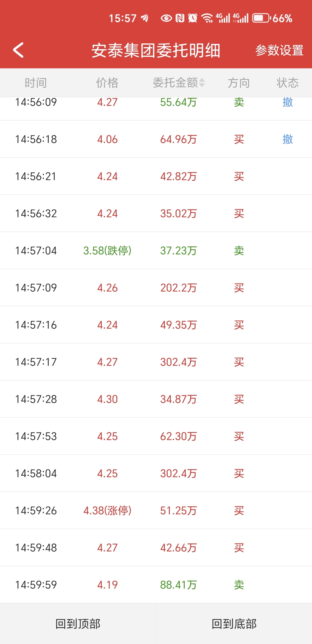Tap the 卖 direction at 14:56:09
312x644 pixels.
coord(239,103)
